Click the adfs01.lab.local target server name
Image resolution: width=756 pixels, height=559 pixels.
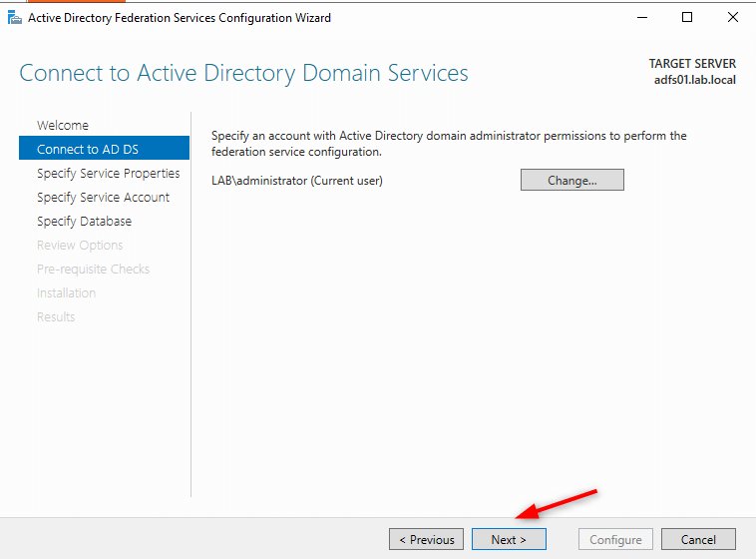[695, 80]
